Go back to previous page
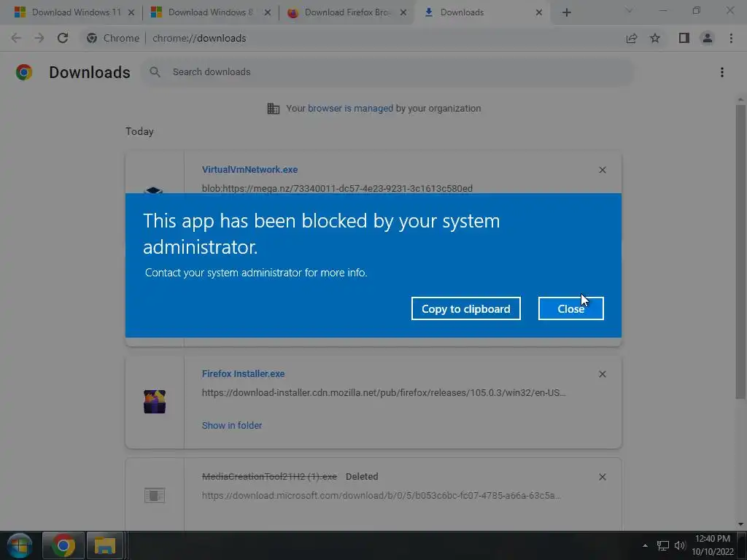This screenshot has height=560, width=747. 16,38
